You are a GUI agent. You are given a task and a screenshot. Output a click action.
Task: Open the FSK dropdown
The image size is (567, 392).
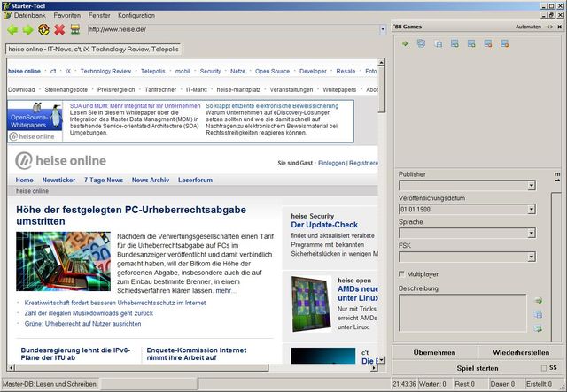[x=532, y=257]
